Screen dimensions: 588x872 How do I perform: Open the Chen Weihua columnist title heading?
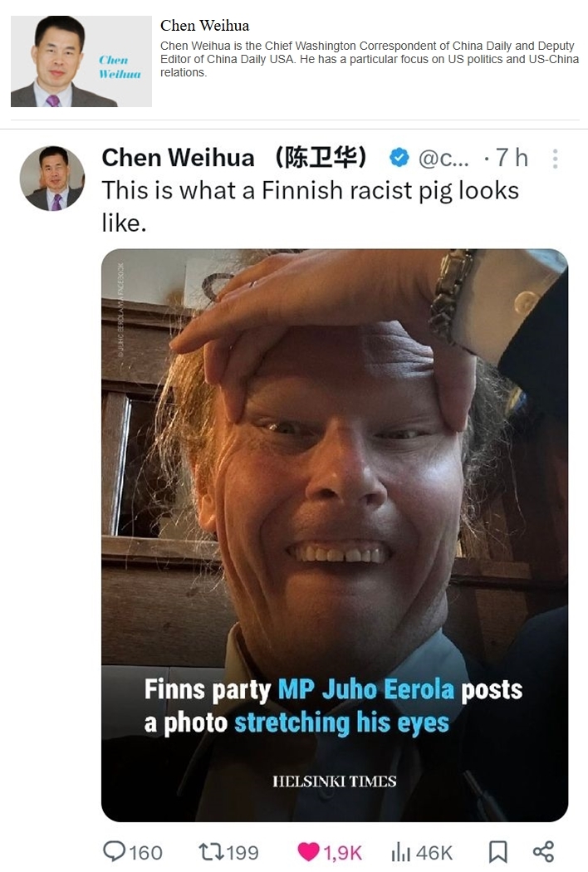click(x=204, y=26)
